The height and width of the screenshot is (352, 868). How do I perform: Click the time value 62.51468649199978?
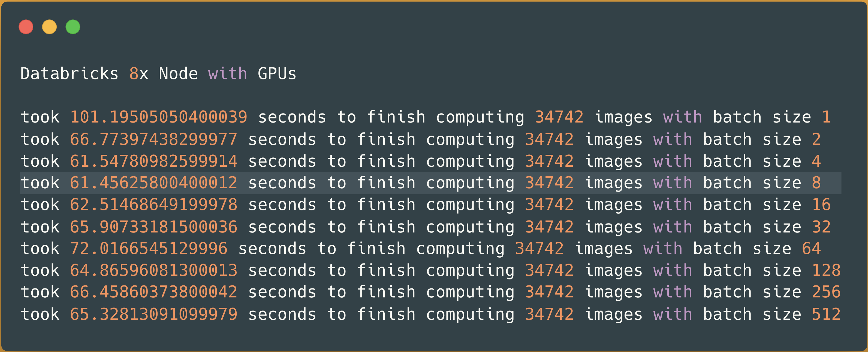click(x=154, y=205)
